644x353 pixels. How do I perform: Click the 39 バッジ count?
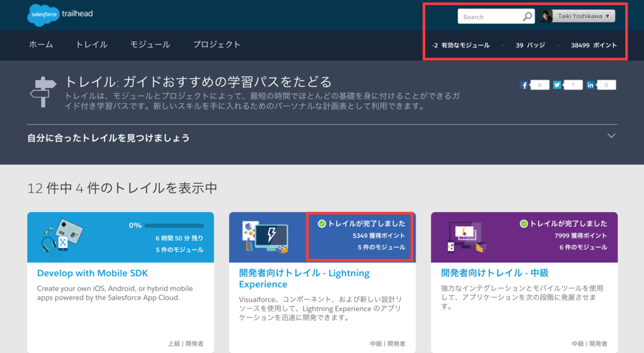click(x=530, y=45)
